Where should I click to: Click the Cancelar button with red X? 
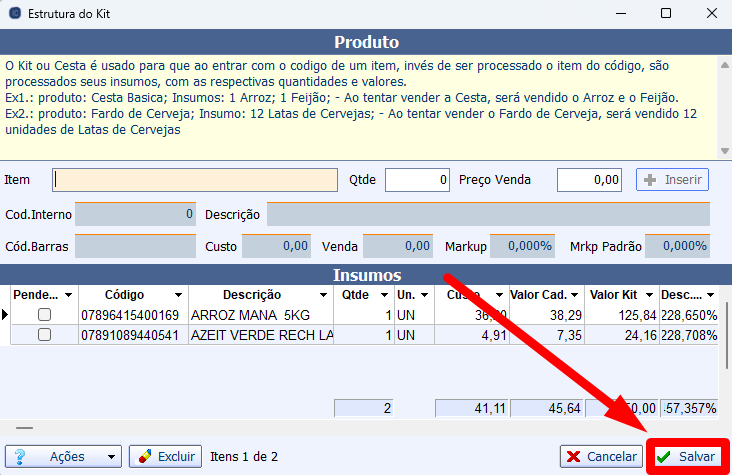tap(601, 456)
